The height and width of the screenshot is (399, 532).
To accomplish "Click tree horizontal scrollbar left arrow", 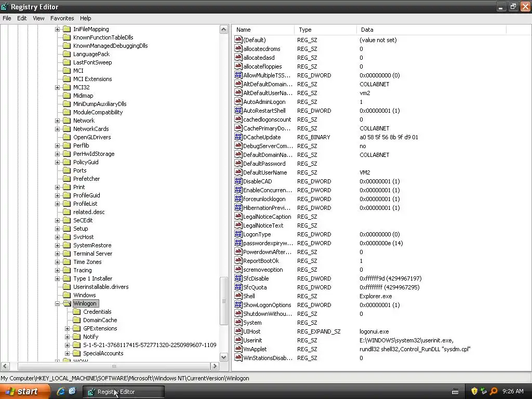I will [x=5, y=366].
